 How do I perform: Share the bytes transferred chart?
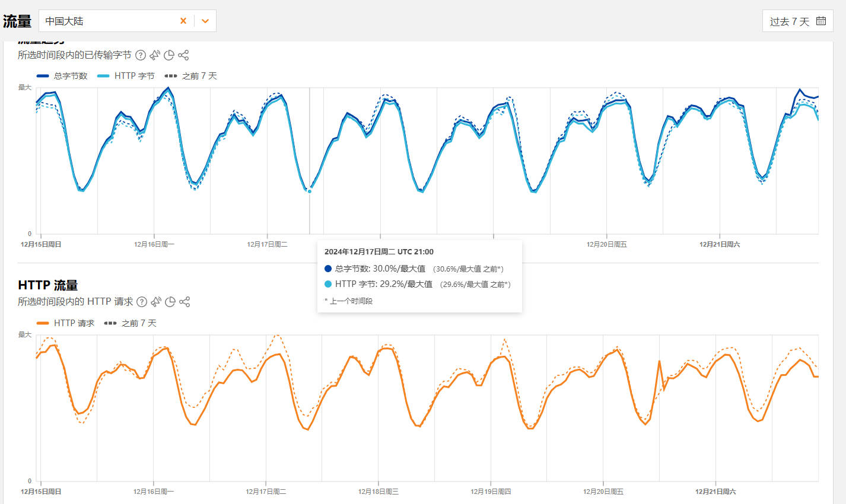(x=183, y=55)
